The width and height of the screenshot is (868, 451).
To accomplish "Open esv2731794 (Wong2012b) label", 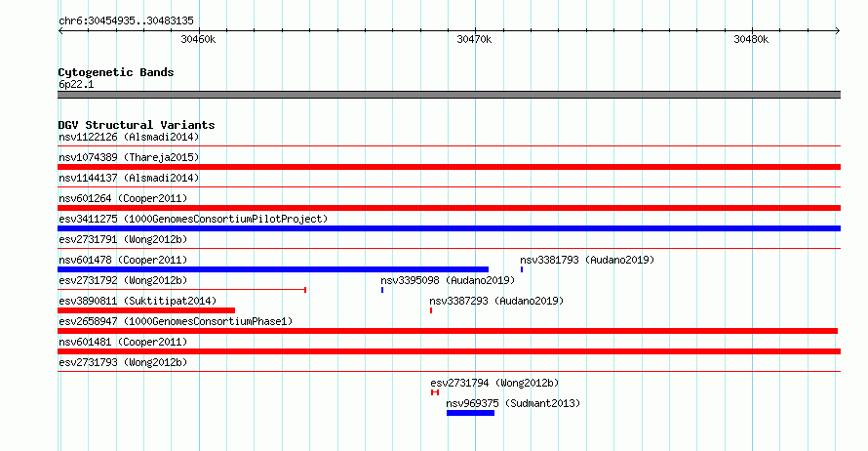I will (494, 383).
